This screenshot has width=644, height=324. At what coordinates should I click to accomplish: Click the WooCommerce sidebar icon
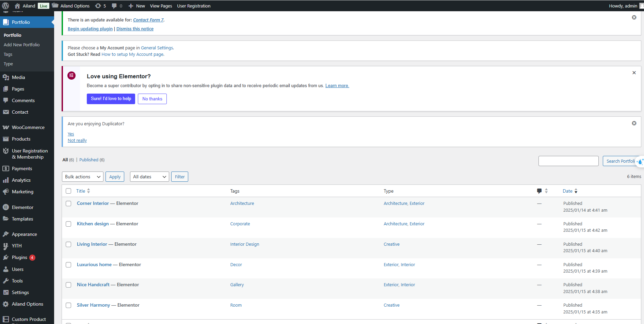(6, 127)
